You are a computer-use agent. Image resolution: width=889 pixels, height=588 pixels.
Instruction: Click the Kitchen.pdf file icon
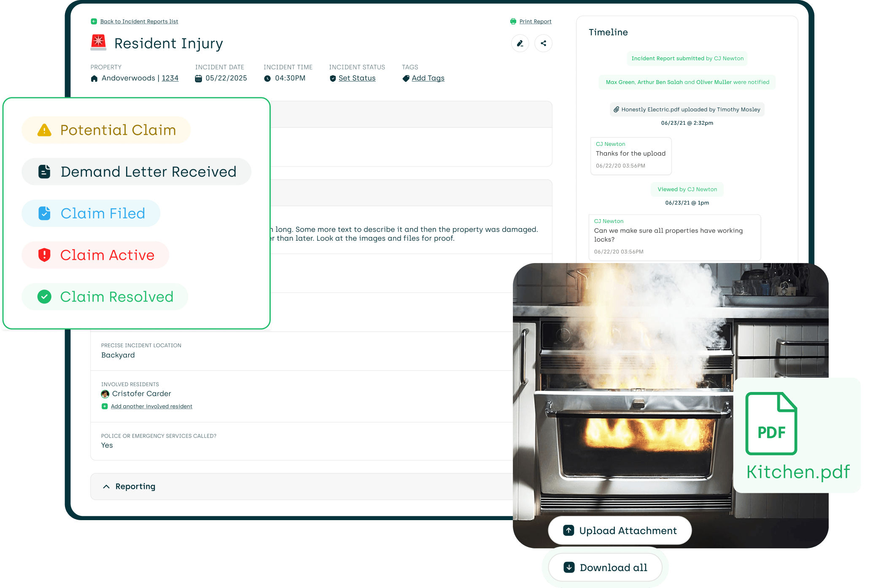click(x=771, y=423)
